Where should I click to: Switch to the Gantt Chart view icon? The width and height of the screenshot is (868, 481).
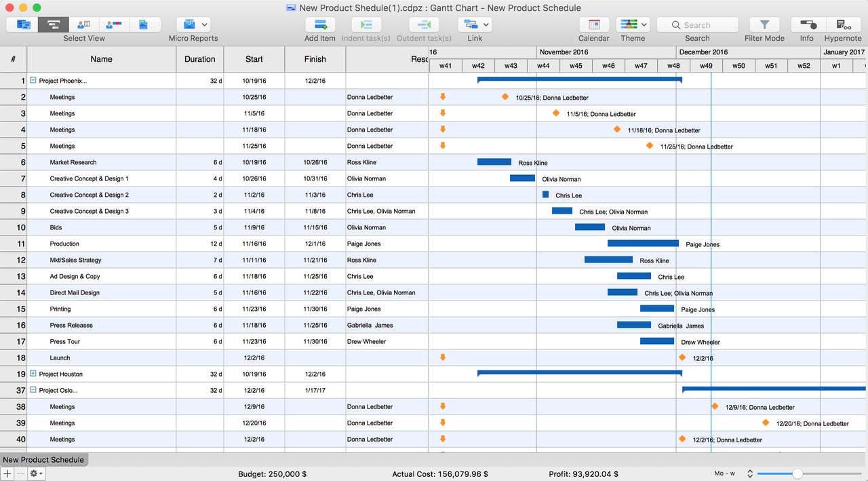tap(53, 25)
